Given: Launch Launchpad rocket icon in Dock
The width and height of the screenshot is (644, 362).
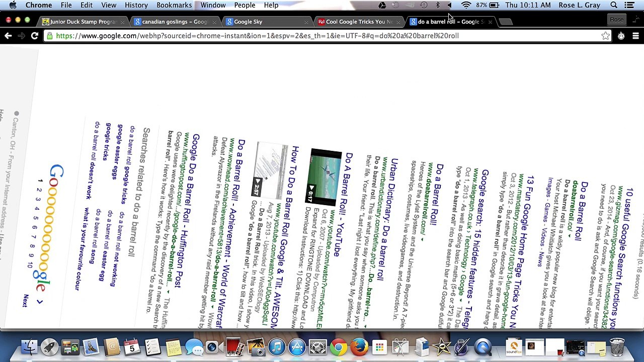Looking at the screenshot, I should (49, 347).
